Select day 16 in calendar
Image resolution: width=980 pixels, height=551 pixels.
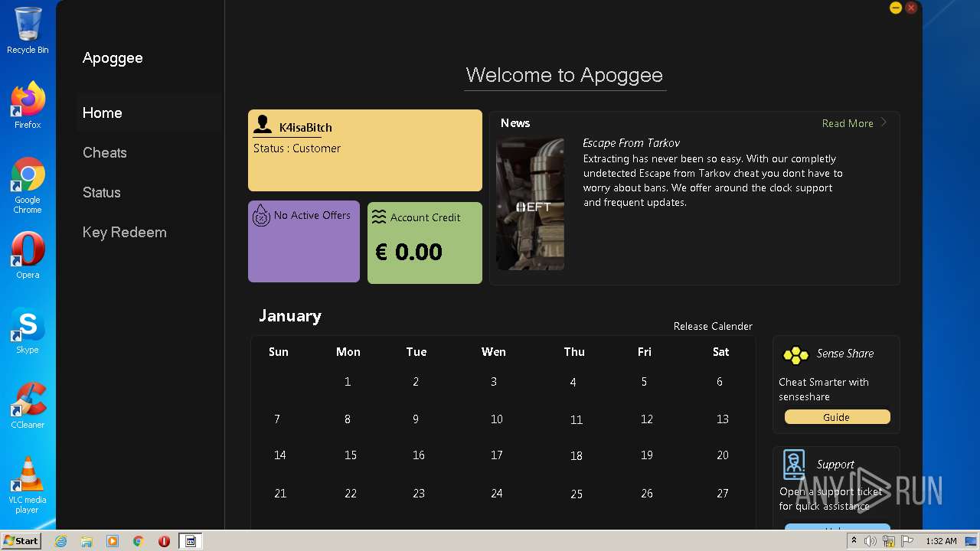point(419,455)
